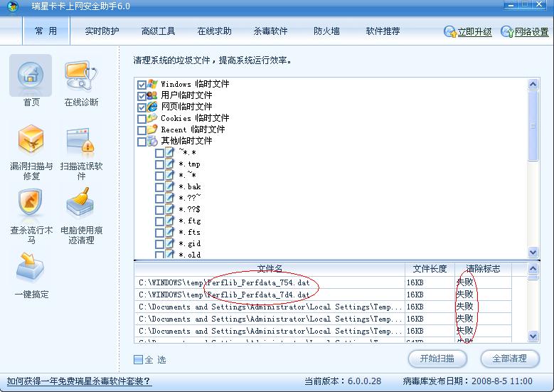Screen dimensions: 554x392
Task: Open 高级工具 tab
Action: click(158, 31)
